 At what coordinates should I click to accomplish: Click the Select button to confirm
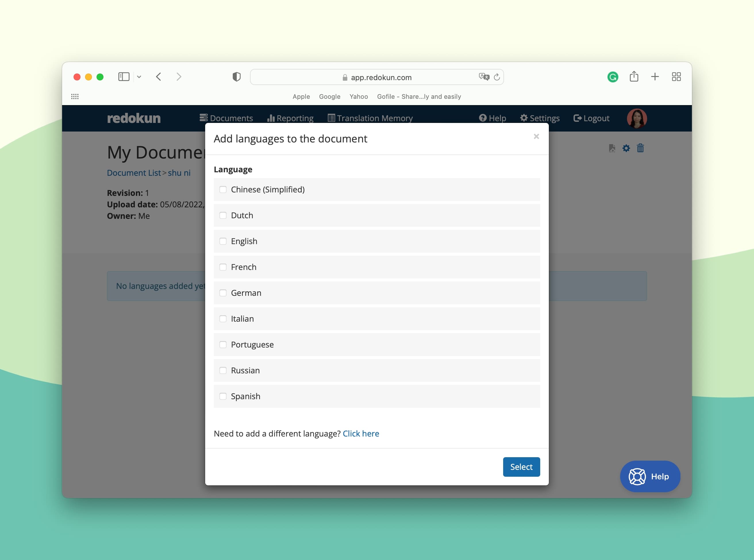tap(521, 466)
